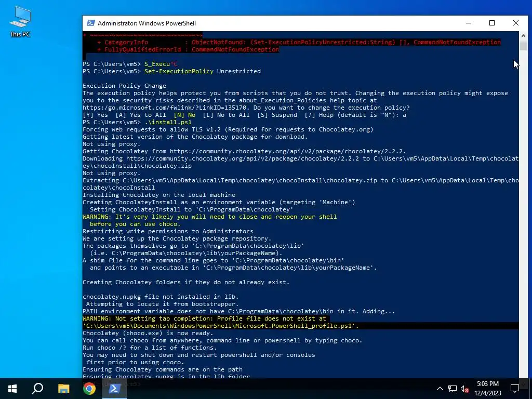This screenshot has width=532, height=399.
Task: Open the clock showing 5:03 PM
Action: pos(487,384)
